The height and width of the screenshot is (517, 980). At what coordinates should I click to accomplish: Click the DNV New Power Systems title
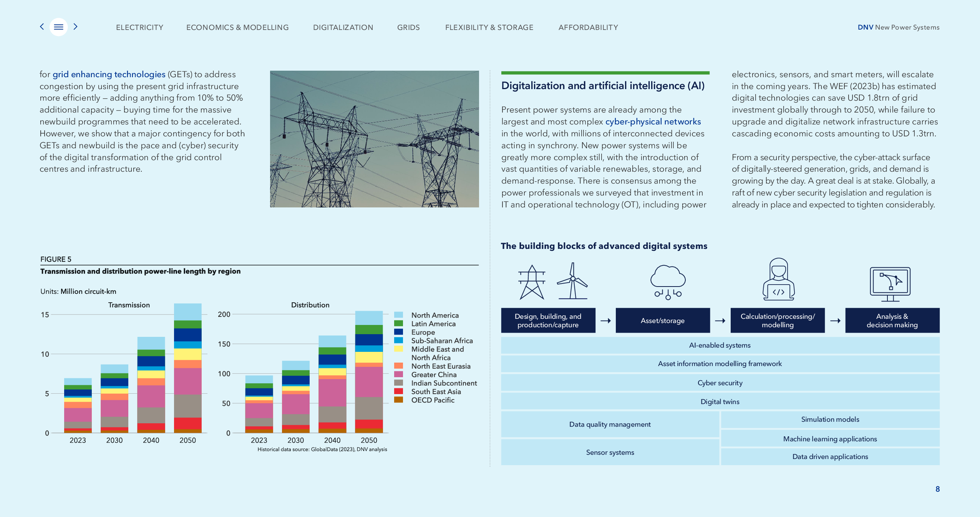point(899,27)
